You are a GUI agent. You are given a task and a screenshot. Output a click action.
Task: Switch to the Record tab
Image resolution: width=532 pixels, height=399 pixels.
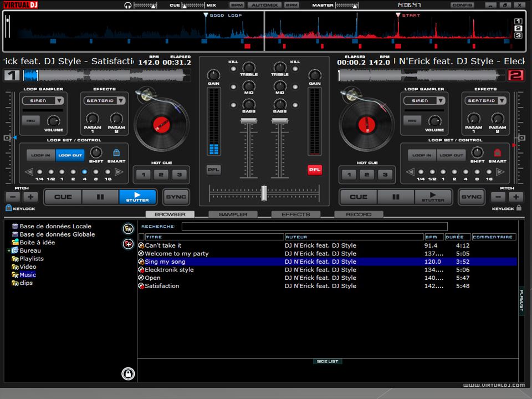pos(359,214)
